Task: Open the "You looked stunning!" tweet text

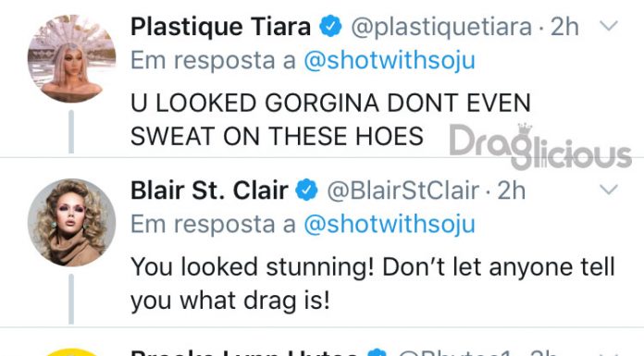Action: (373, 283)
